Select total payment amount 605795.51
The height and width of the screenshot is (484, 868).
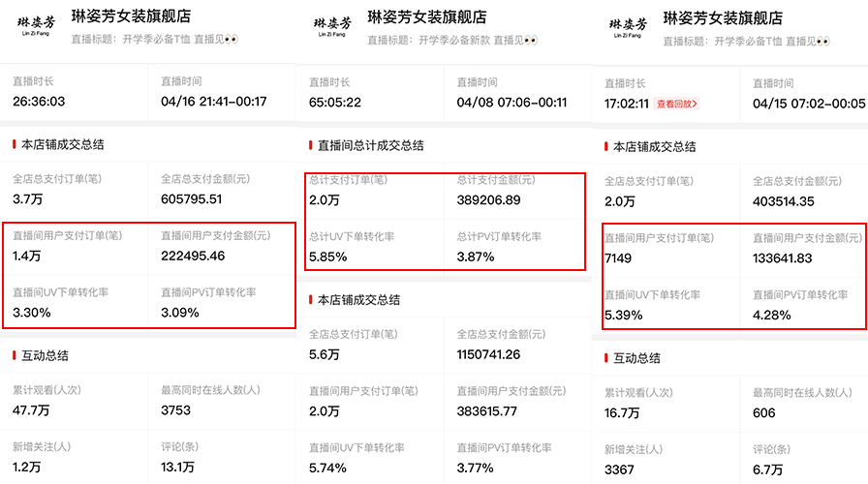(x=192, y=199)
